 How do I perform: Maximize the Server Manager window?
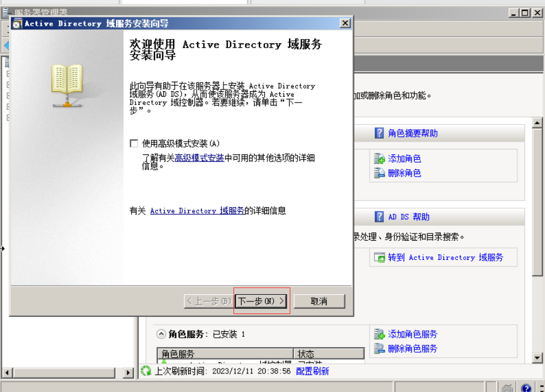[525, 13]
